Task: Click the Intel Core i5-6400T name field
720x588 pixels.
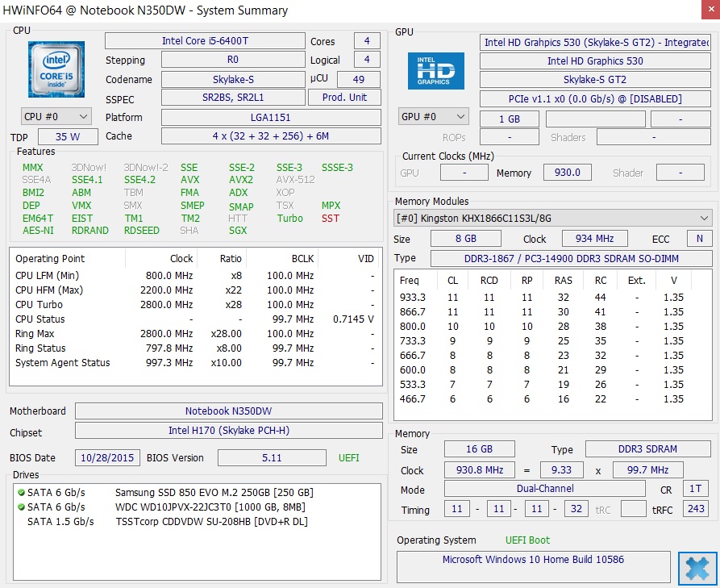Action: (205, 41)
